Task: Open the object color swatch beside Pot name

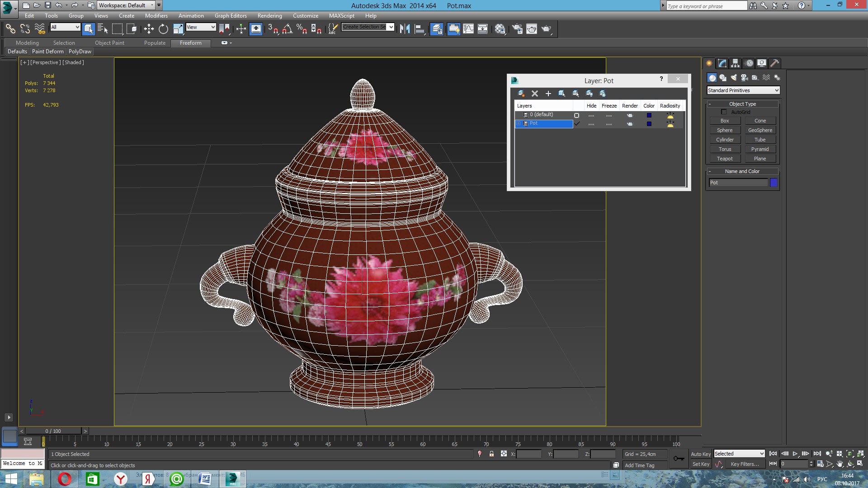Action: [x=774, y=183]
